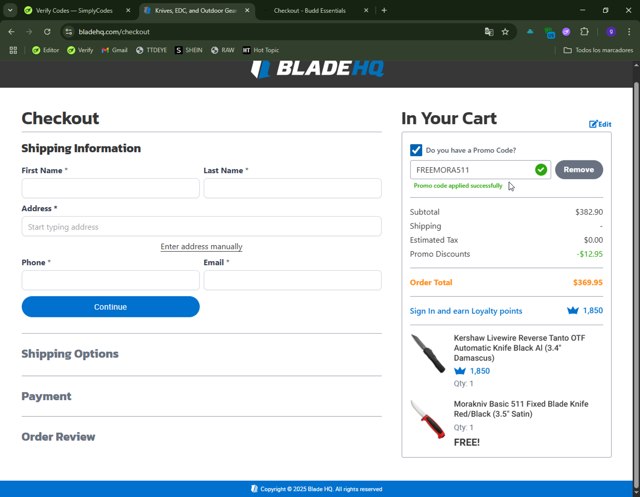This screenshot has height=497, width=640.
Task: Click the site information icon
Action: [x=69, y=32]
